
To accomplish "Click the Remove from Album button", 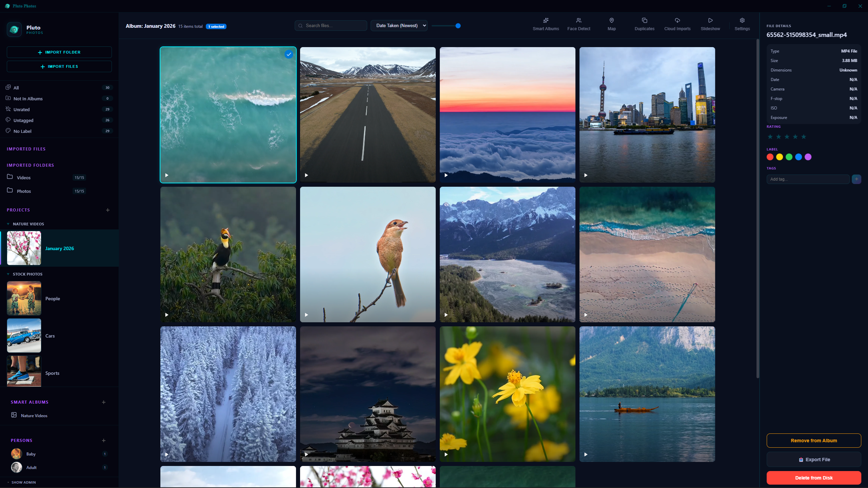I will [x=813, y=441].
